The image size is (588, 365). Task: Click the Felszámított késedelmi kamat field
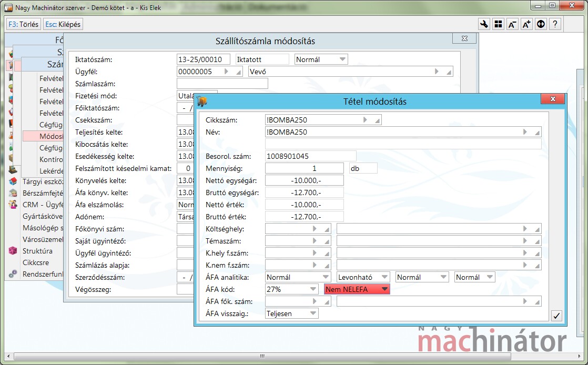(185, 168)
